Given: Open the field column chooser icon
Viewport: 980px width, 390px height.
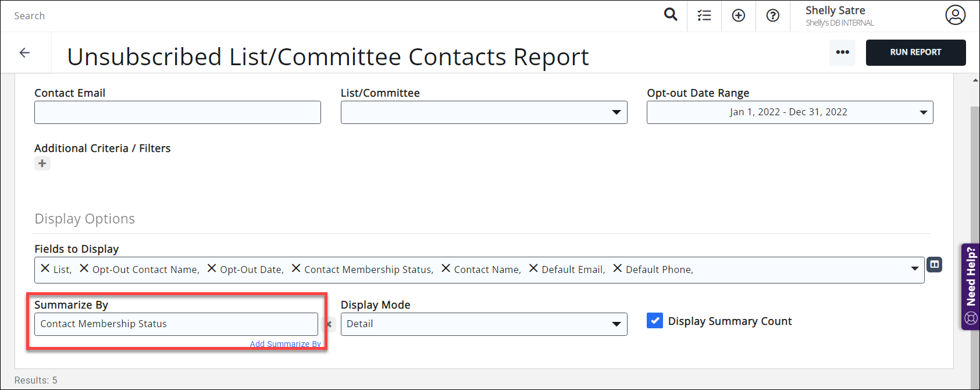Looking at the screenshot, I should point(934,265).
